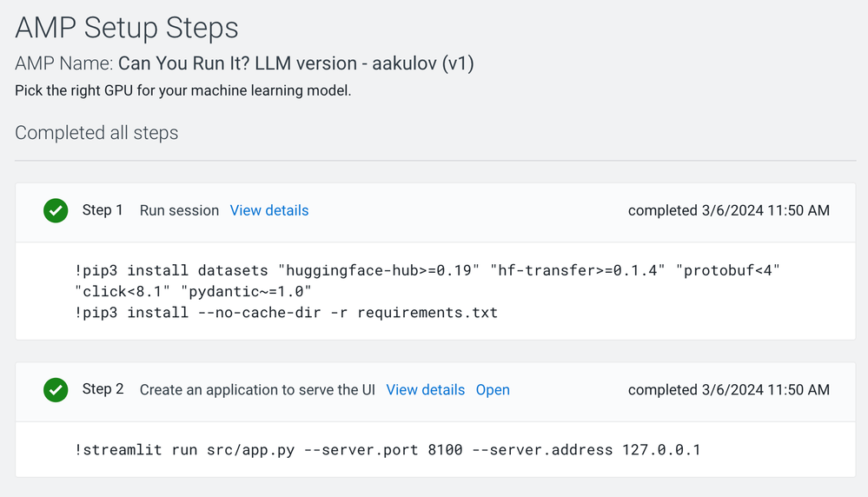This screenshot has height=497, width=868.
Task: Click the pip3 install requirements.txt command
Action: tap(286, 312)
